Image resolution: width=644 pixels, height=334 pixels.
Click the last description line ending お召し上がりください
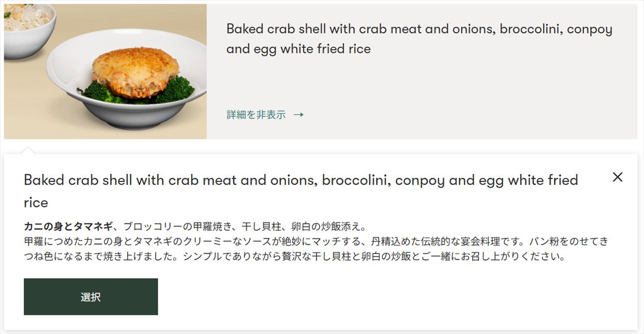(294, 257)
